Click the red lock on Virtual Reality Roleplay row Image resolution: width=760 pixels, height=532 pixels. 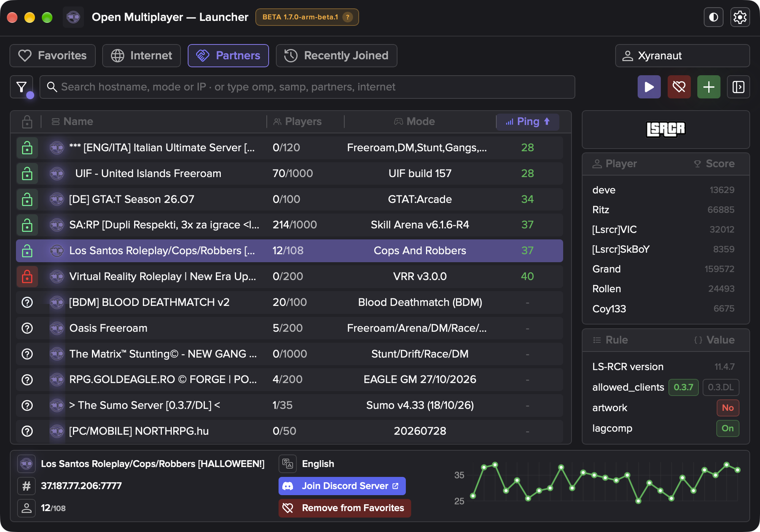(27, 276)
